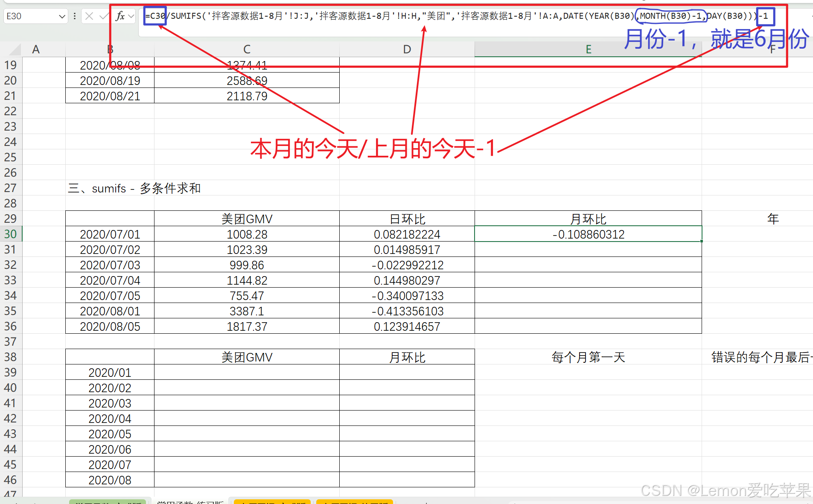
Task: Click cell with value 1023.39
Action: (247, 249)
